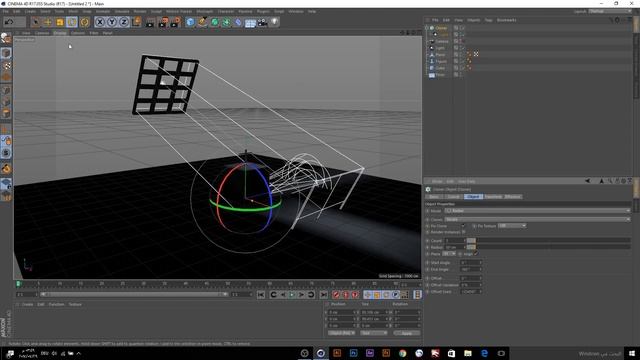Viewport: 640px width, 360px height.
Task: Select the Edges mode icon
Action: 6,102
